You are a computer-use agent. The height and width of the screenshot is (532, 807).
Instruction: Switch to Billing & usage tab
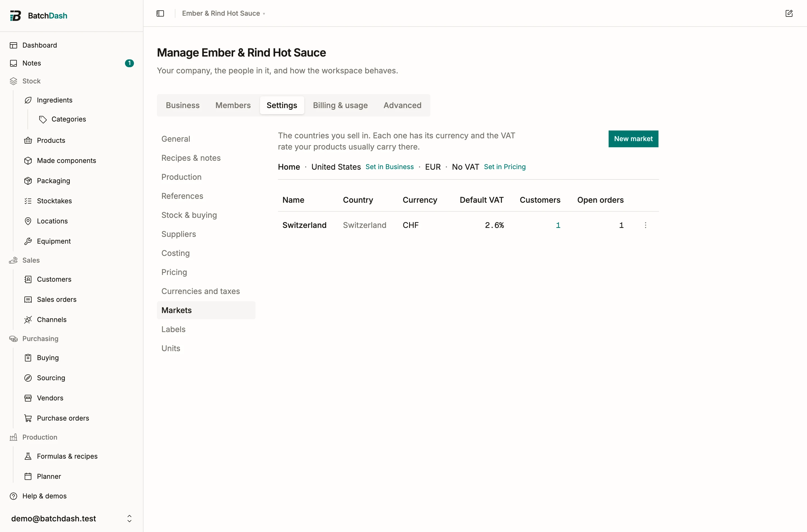click(340, 105)
